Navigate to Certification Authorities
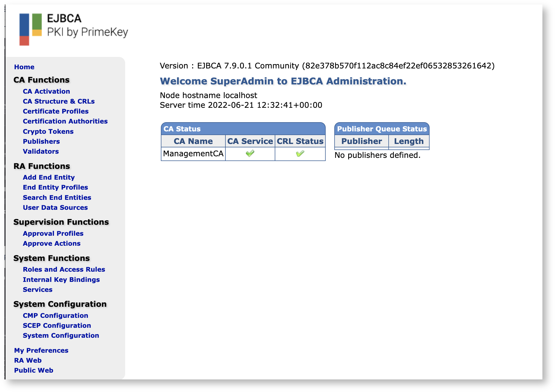The height and width of the screenshot is (392, 555). 65,121
